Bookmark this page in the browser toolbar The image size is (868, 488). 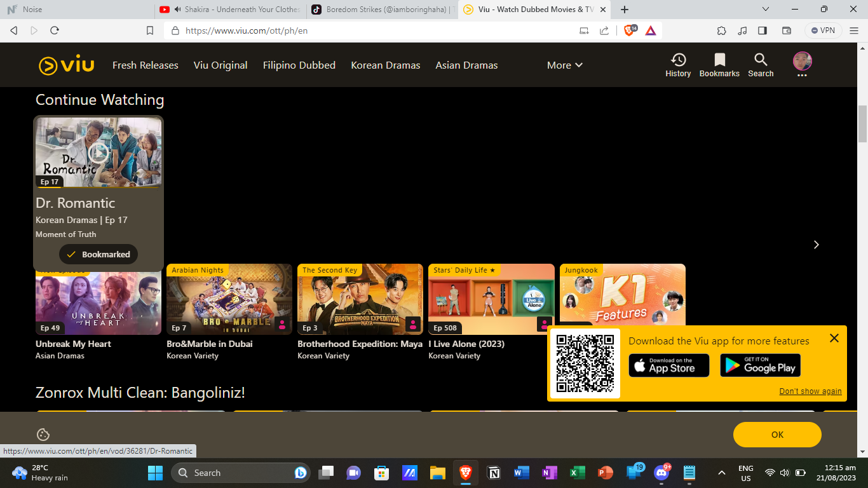(150, 30)
